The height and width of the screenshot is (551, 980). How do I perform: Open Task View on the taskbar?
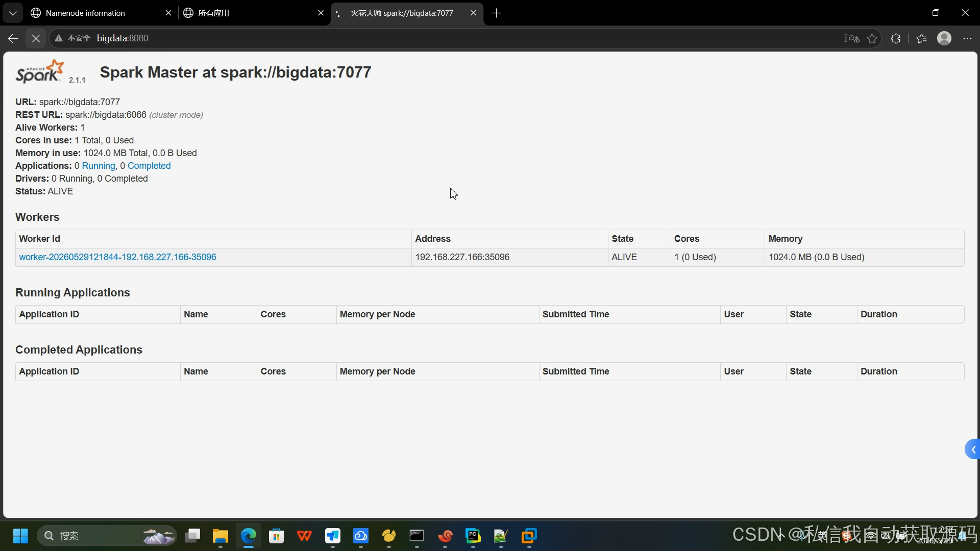click(192, 536)
